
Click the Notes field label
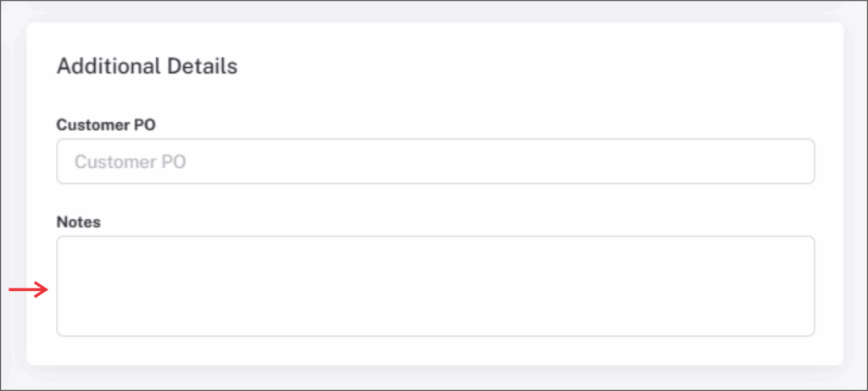tap(78, 222)
